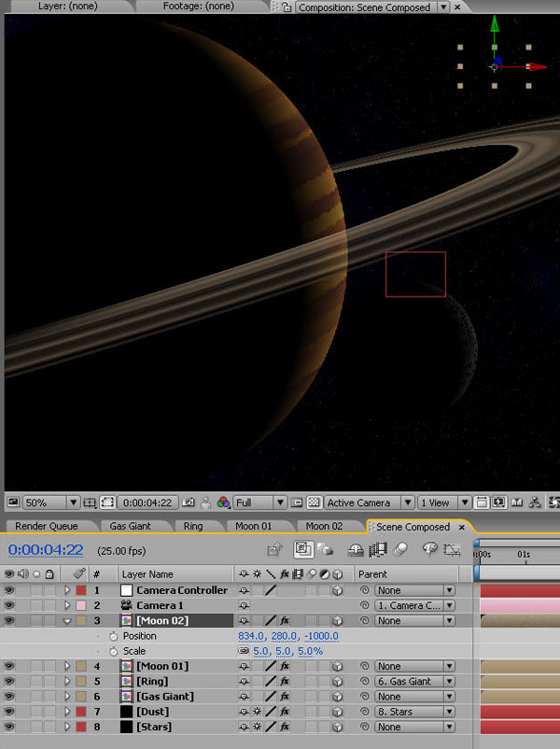Click the blue 0:00:04:22 current time display

pyautogui.click(x=46, y=550)
